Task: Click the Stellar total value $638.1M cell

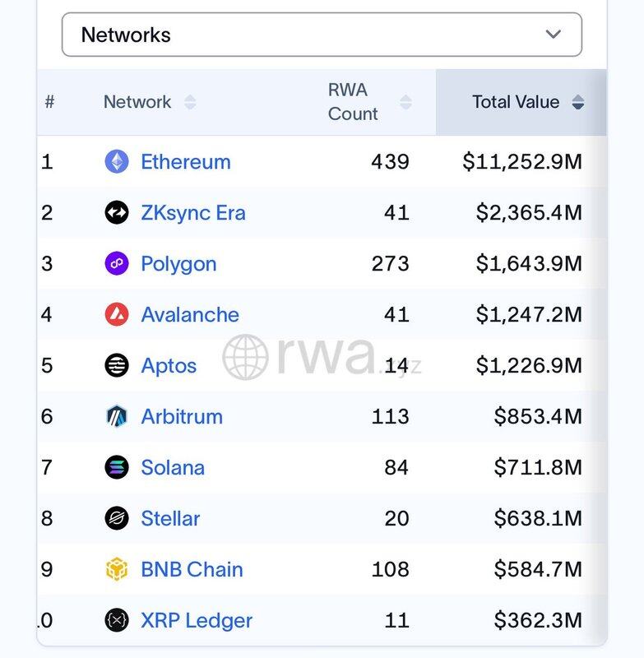Action: [538, 518]
